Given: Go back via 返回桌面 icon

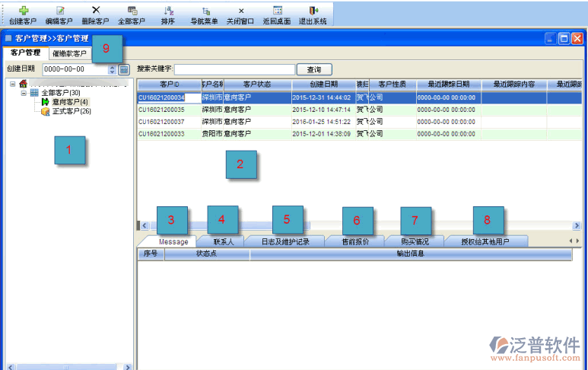Looking at the screenshot, I should click(x=278, y=11).
